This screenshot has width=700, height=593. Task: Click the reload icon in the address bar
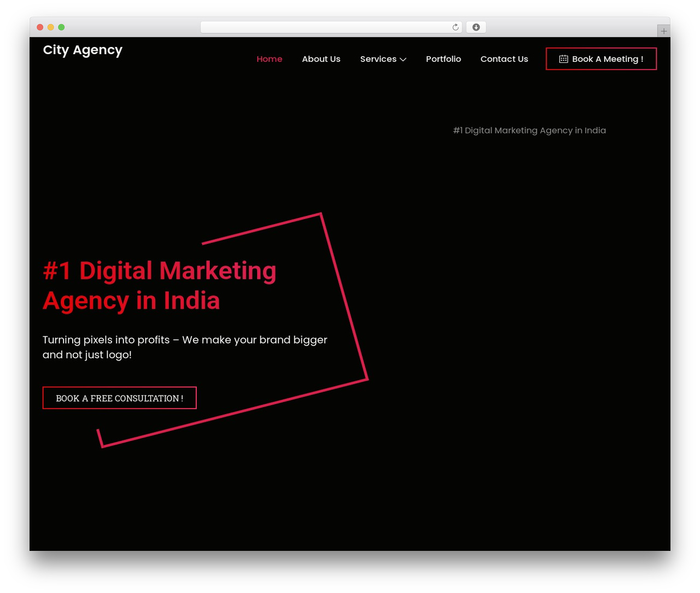pos(456,27)
